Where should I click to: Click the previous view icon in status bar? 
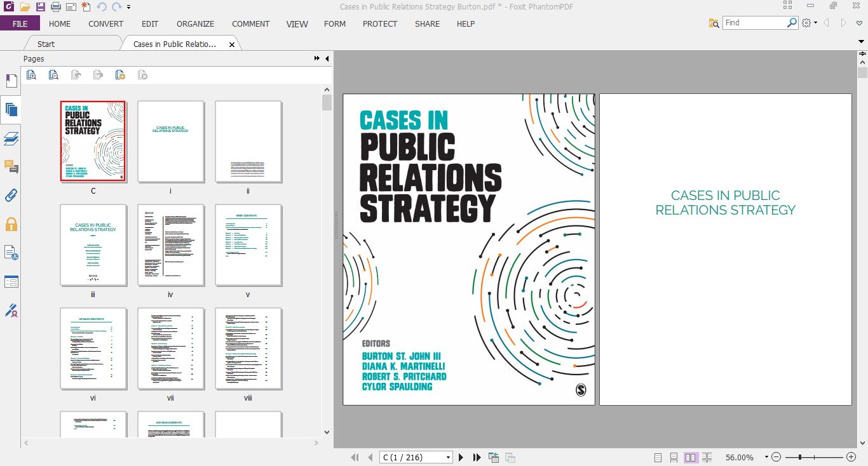(493, 457)
